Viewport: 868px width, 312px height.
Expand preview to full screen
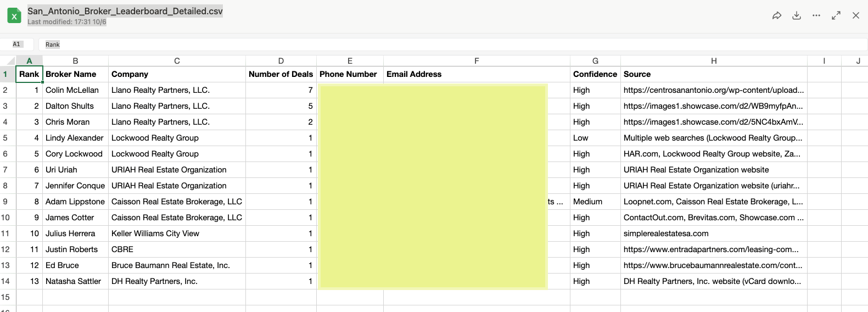[836, 15]
